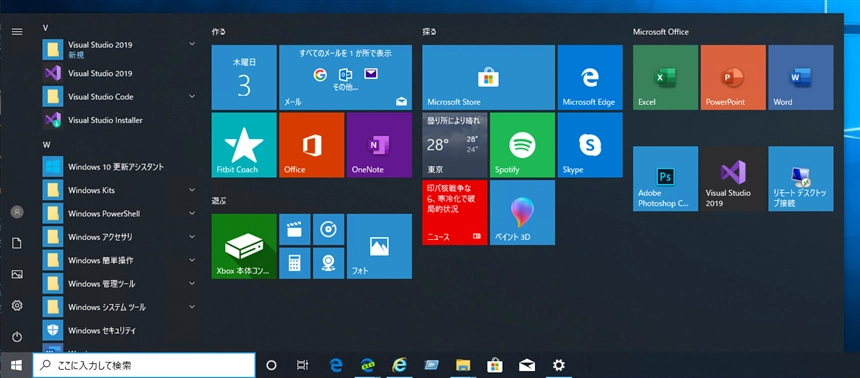This screenshot has height=378, width=860.
Task: Open the Xbox 本体コンパニオン tile
Action: click(x=244, y=246)
